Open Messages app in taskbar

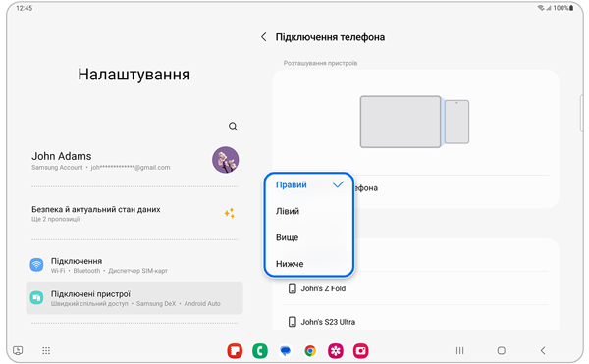(285, 351)
